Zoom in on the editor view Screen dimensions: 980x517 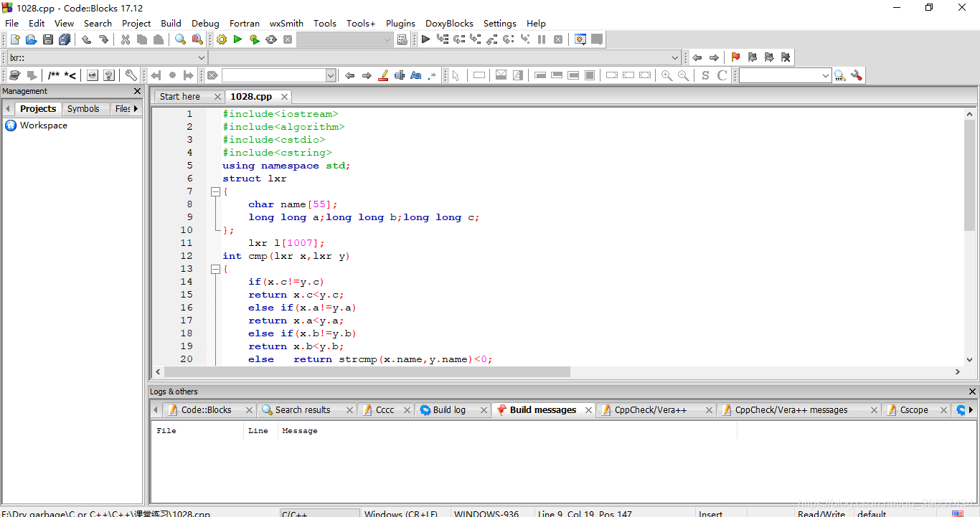pyautogui.click(x=666, y=75)
